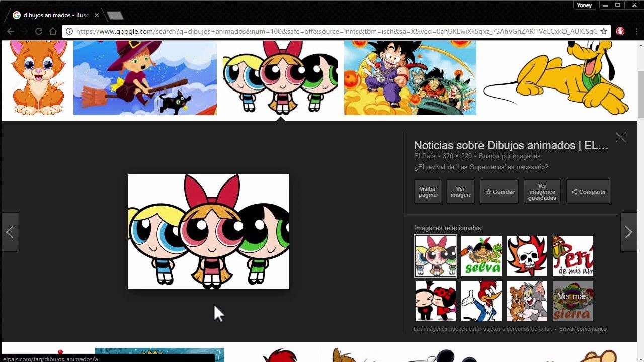This screenshot has height=362, width=644.
Task: Open the red shield extension icon
Action: pyautogui.click(x=620, y=31)
